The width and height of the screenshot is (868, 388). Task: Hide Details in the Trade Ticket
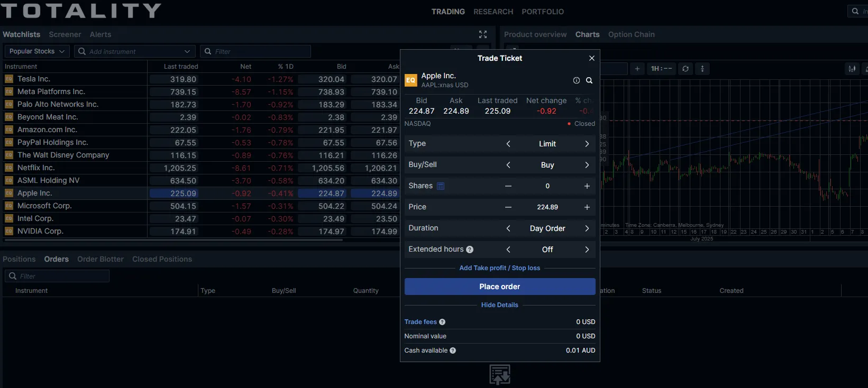pos(499,305)
